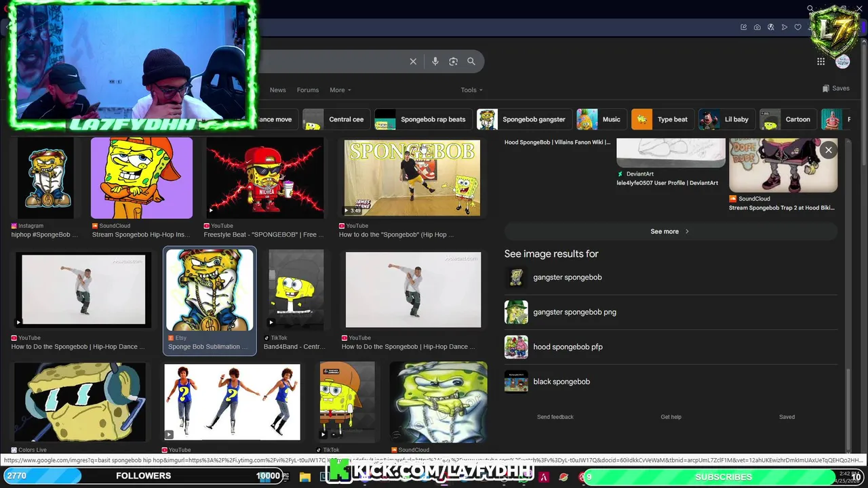Open the 3:49 Spongebob dance video thumbnail
Viewport: 868px width, 488px height.
412,178
